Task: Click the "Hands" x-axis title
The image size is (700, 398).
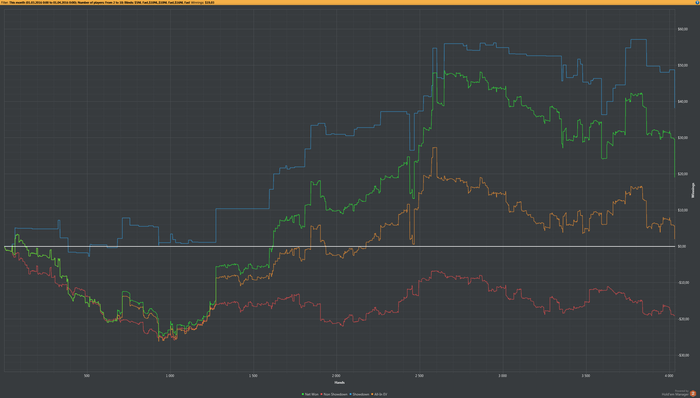Action: [x=339, y=382]
